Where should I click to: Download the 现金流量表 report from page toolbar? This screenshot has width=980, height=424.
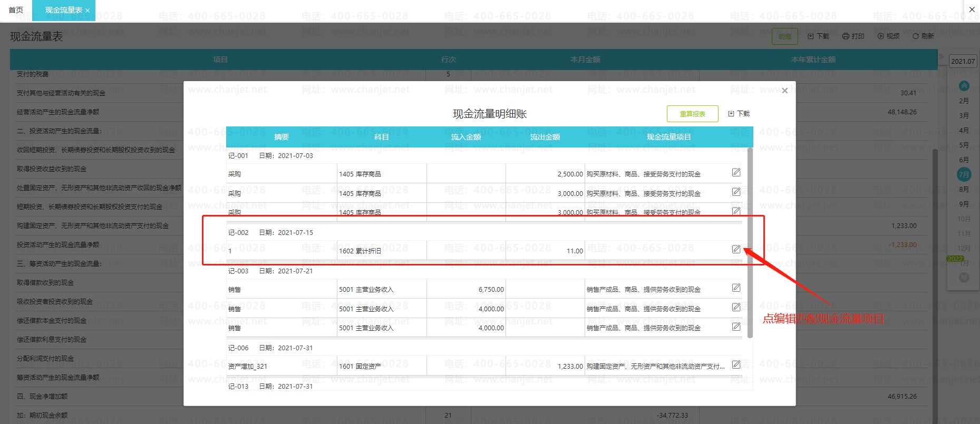click(x=818, y=36)
